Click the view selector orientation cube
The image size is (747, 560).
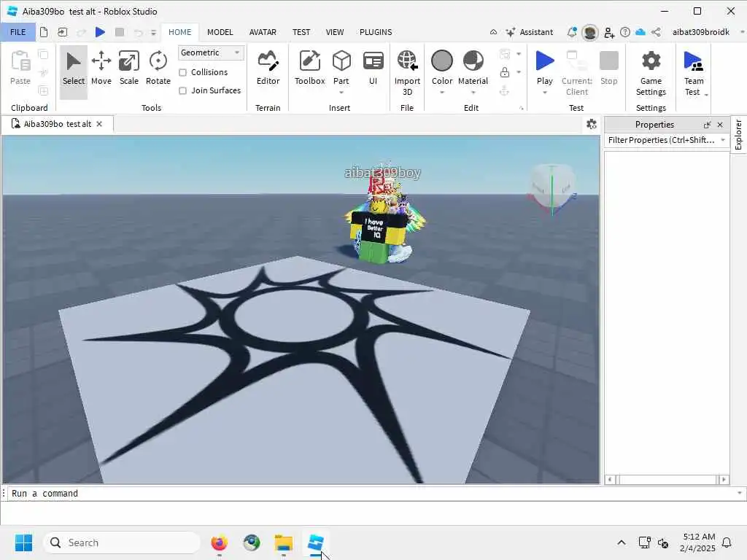(x=552, y=188)
